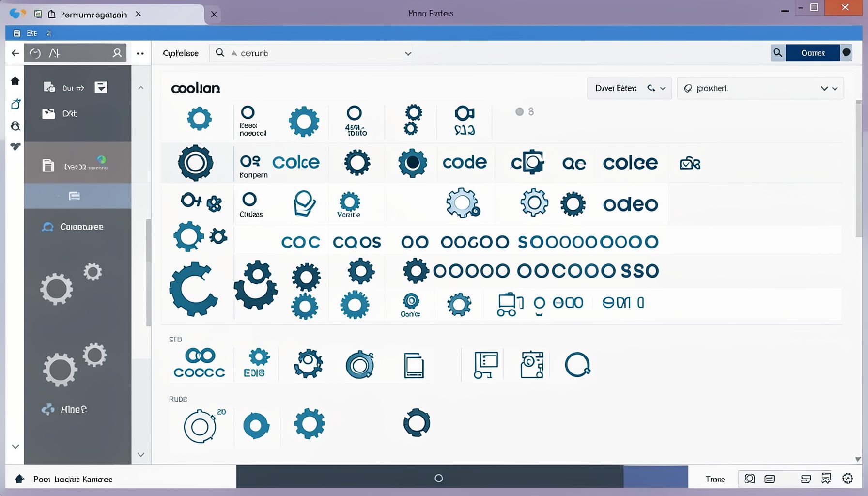Click the down chevron at left rail bottom
The width and height of the screenshot is (868, 496).
click(15, 447)
